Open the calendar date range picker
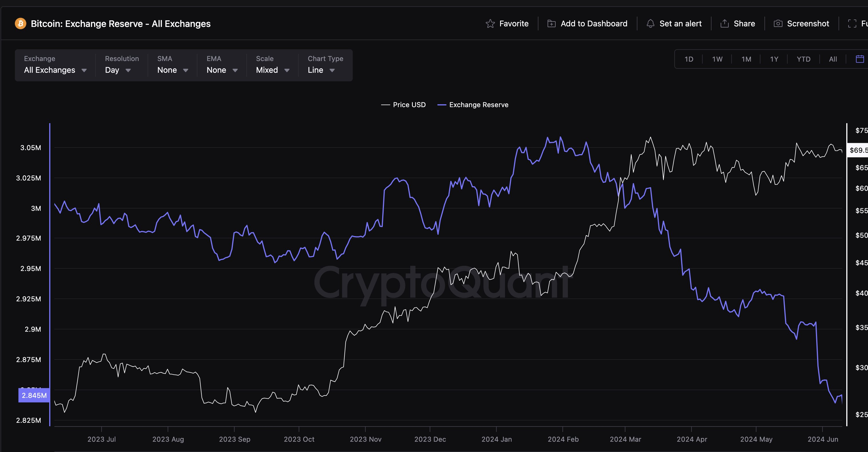The image size is (868, 452). (x=860, y=59)
